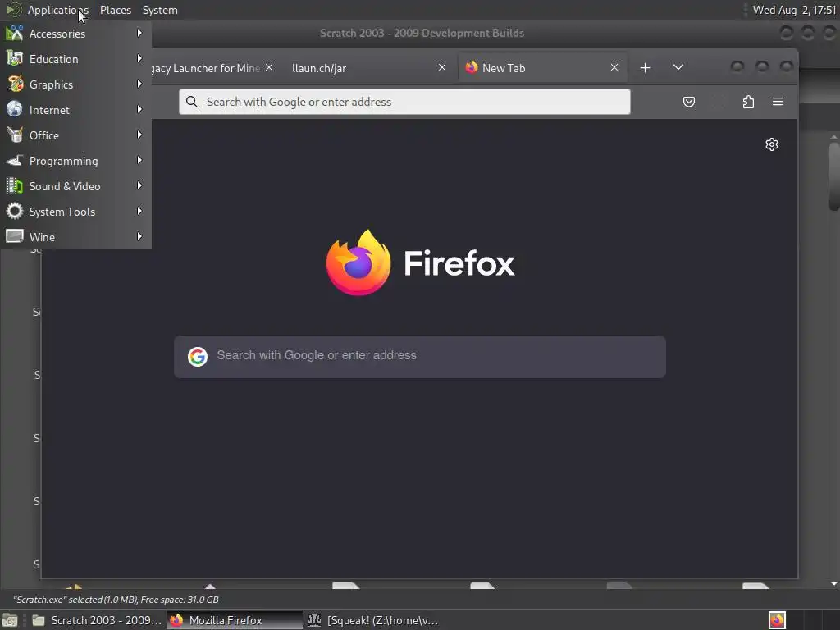Open the Firefox hamburger application menu
This screenshot has width=840, height=630.
tap(778, 102)
